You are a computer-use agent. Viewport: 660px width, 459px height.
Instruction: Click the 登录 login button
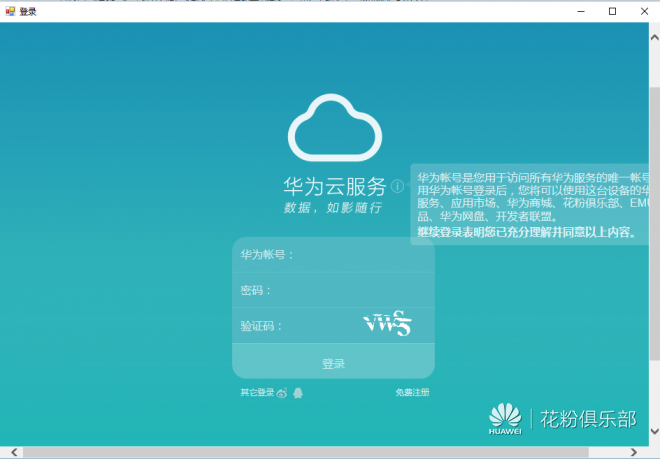333,361
